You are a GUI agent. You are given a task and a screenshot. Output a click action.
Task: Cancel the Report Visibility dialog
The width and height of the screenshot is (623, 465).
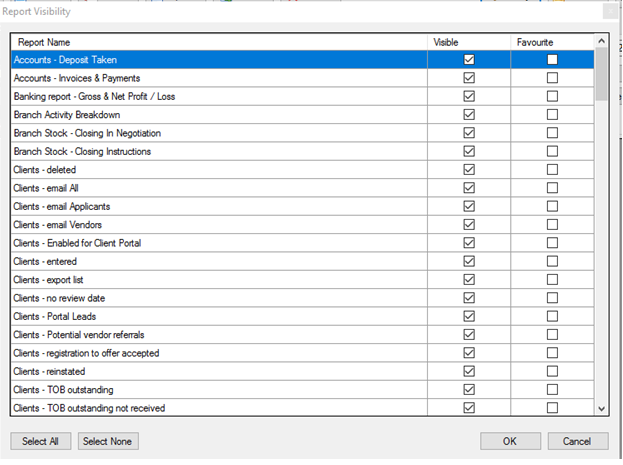tap(578, 441)
